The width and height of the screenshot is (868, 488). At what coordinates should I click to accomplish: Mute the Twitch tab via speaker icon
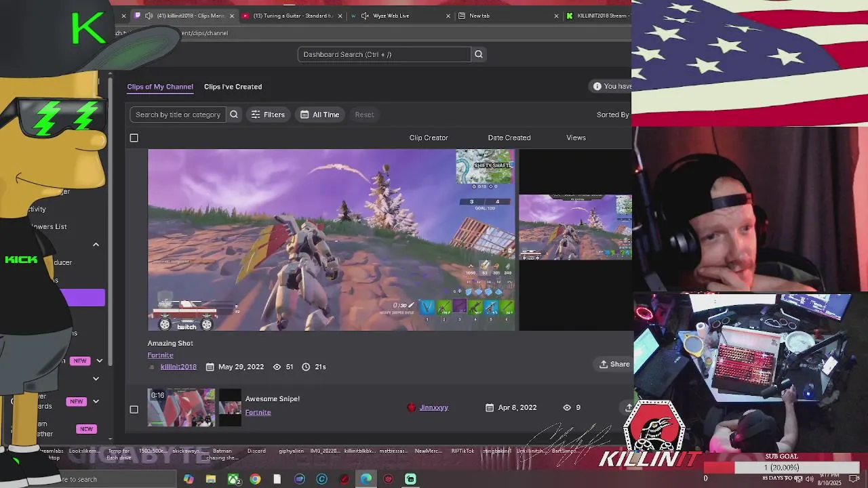coord(150,16)
